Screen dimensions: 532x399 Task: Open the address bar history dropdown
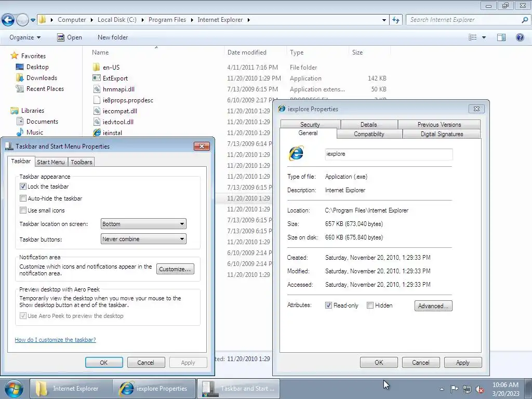[x=384, y=20]
